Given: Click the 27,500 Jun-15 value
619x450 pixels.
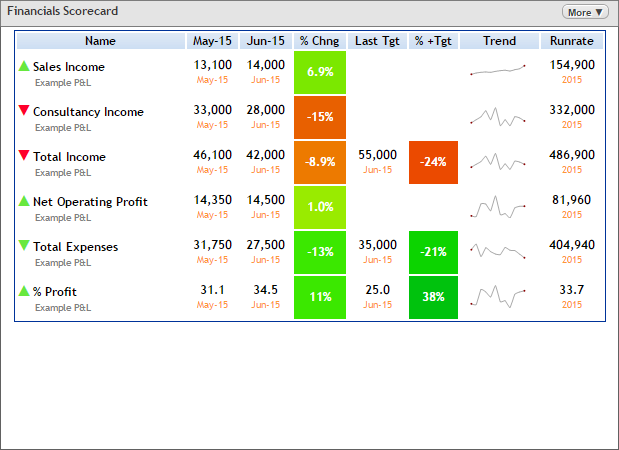Looking at the screenshot, I should pos(266,245).
